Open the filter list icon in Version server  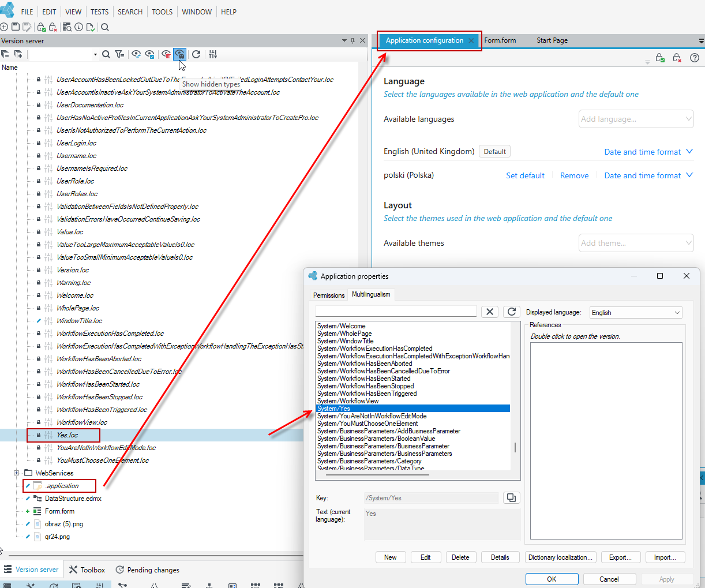tap(119, 54)
